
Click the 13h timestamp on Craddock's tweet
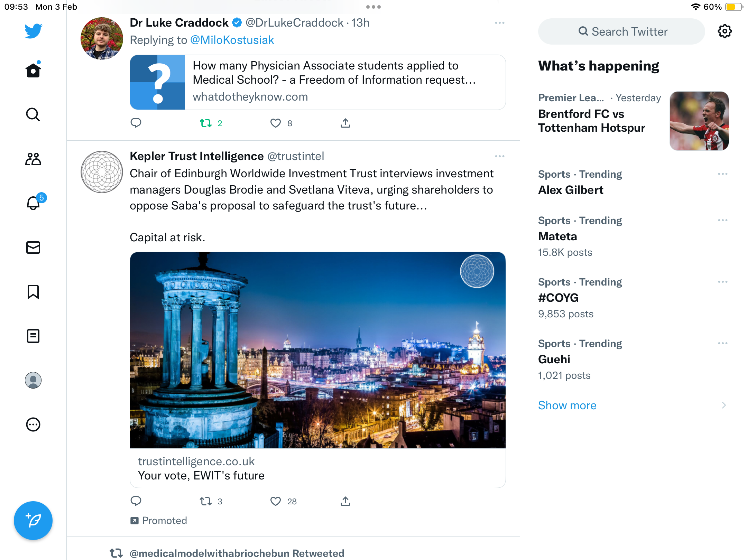pos(360,23)
